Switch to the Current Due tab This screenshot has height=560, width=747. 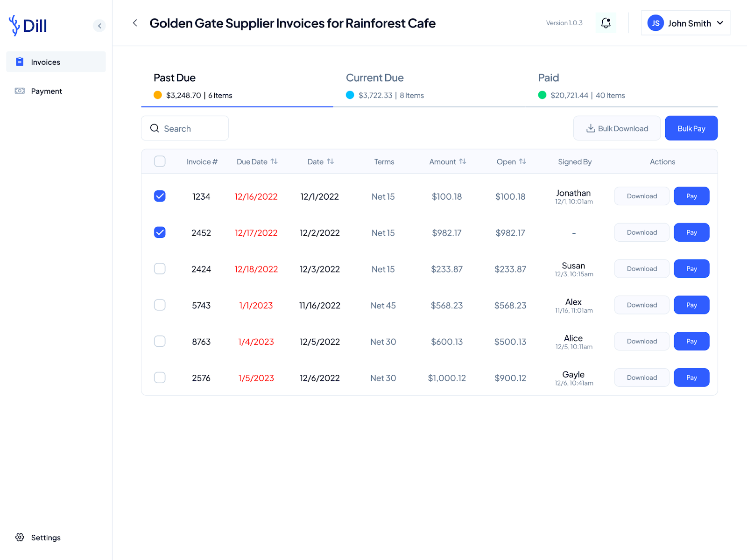coord(429,86)
